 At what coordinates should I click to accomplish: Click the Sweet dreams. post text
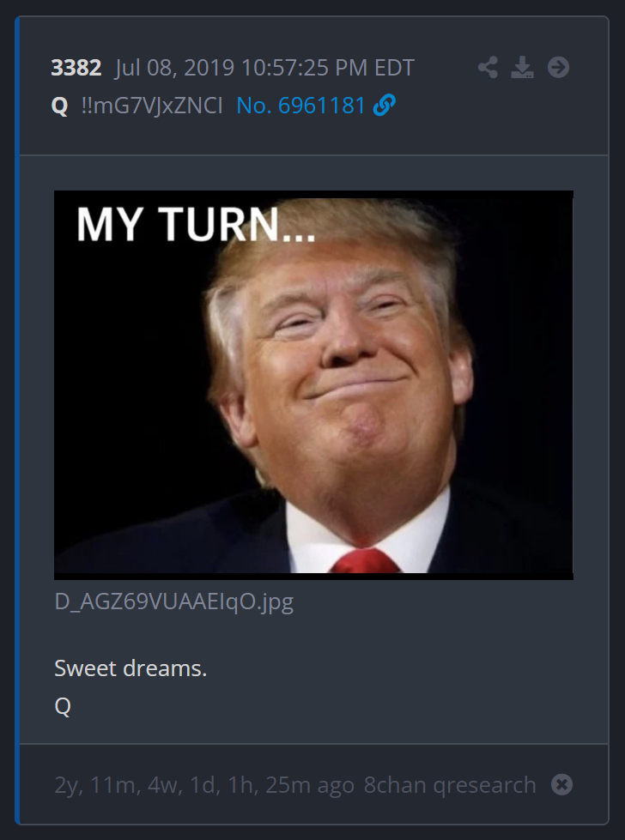tap(130, 668)
